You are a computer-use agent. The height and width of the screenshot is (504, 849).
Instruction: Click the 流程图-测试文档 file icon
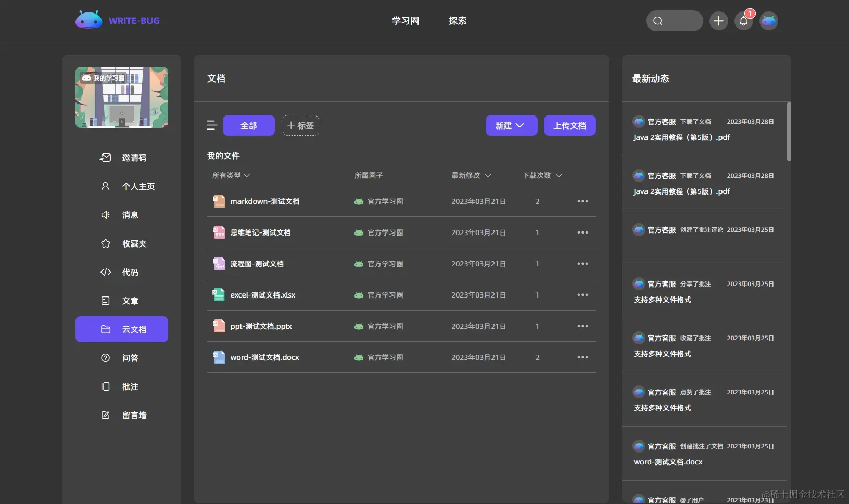219,264
